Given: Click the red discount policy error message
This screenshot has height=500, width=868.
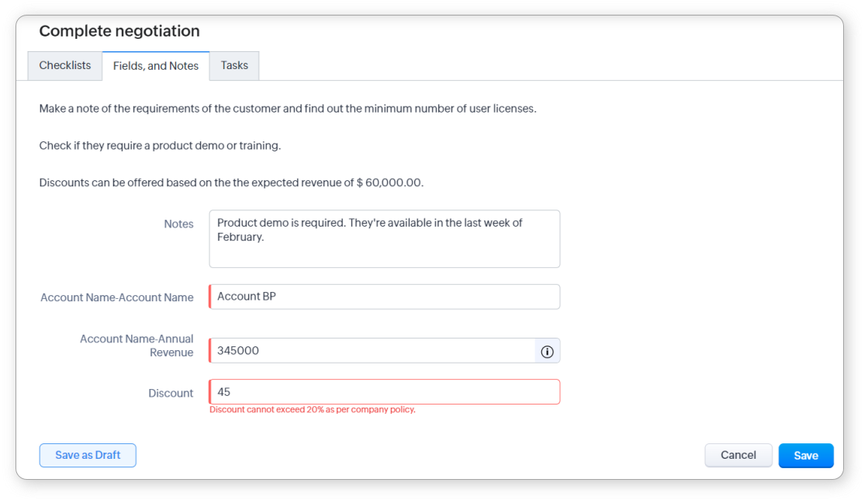Looking at the screenshot, I should pyautogui.click(x=313, y=410).
